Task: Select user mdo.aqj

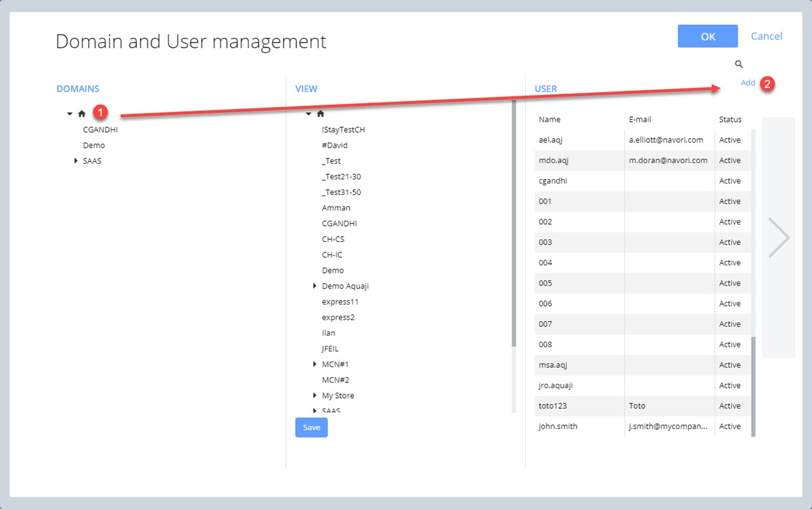Action: [641, 160]
